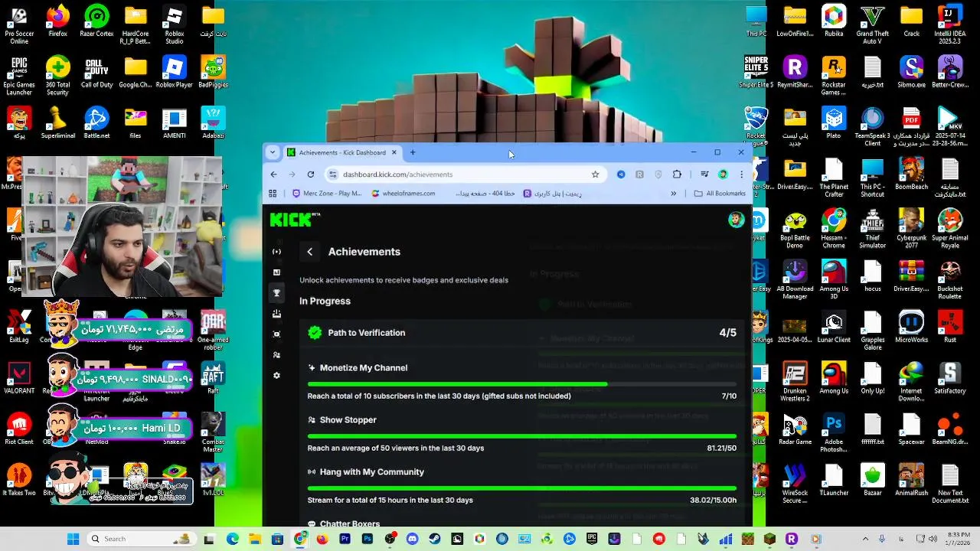Open Steam from the taskbar

(435, 539)
